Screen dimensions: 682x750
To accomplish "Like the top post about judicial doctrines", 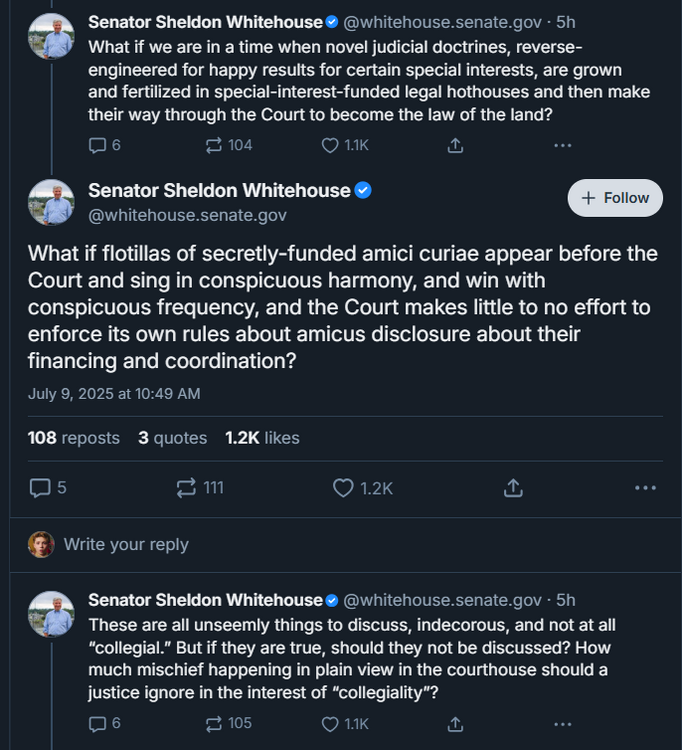I will tap(330, 145).
